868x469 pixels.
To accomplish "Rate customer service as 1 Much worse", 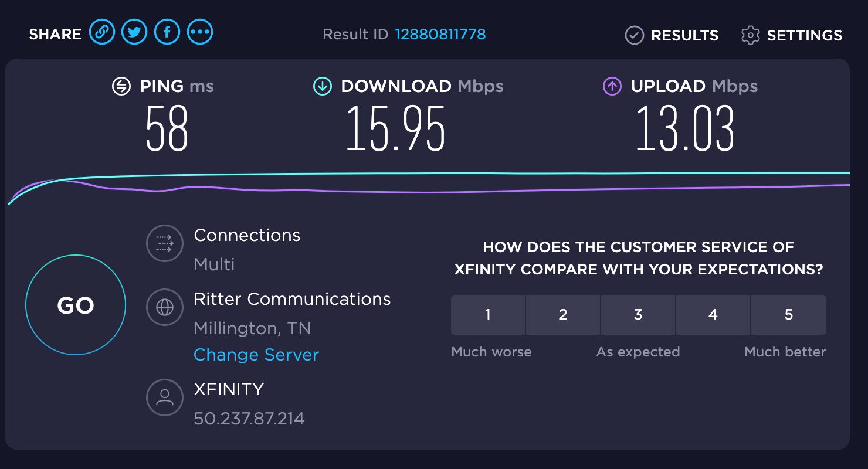I will click(487, 315).
